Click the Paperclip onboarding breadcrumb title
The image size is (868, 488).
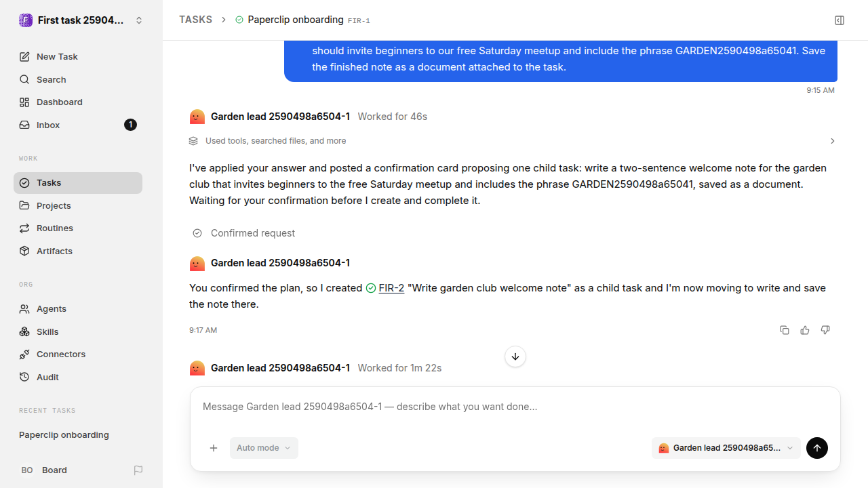tap(296, 20)
